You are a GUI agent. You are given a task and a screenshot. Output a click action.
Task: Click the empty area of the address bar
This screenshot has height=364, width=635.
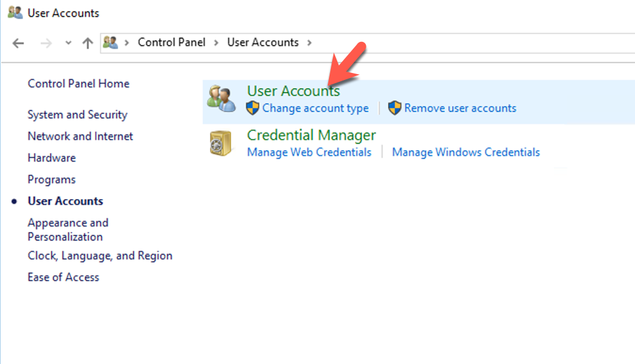(474, 43)
